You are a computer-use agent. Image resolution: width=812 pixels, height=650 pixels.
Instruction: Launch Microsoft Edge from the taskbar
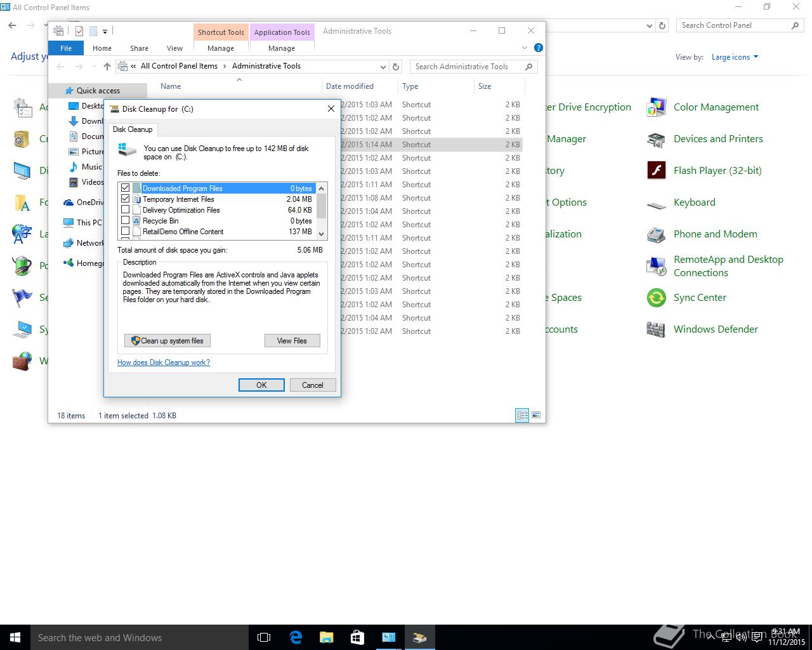(x=296, y=637)
